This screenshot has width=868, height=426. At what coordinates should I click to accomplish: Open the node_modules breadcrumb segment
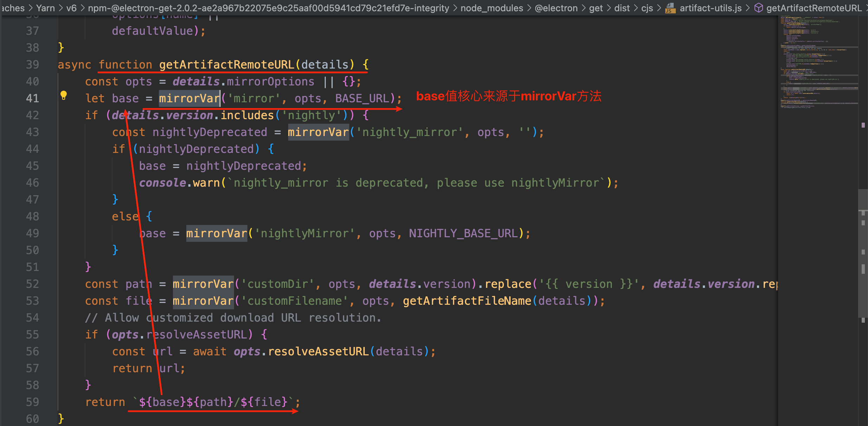tap(492, 8)
